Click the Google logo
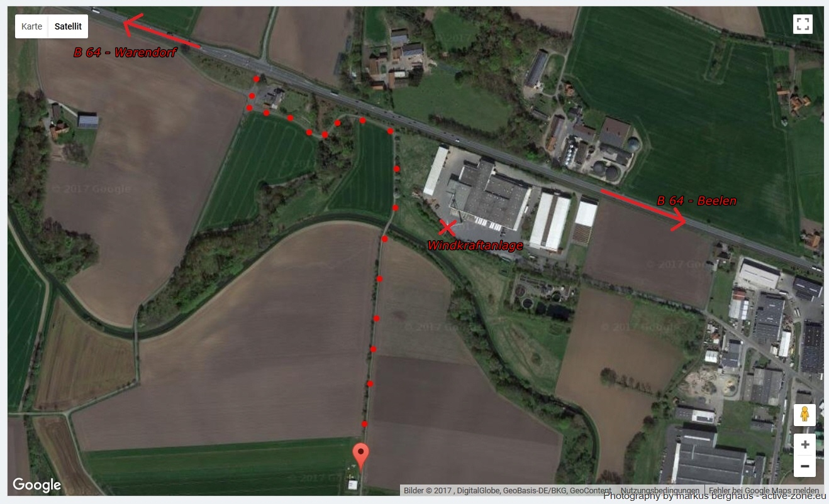 [x=37, y=485]
